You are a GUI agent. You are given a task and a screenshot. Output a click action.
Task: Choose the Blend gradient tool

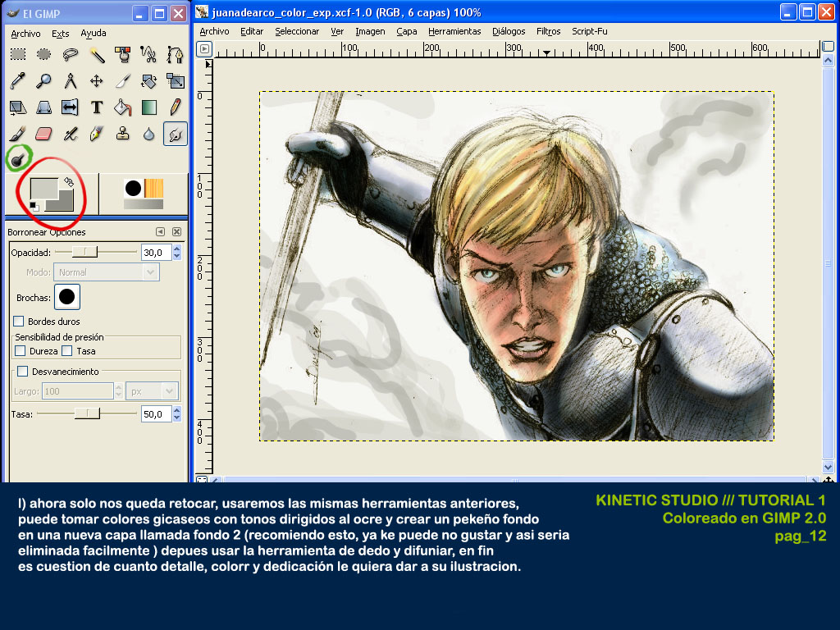pyautogui.click(x=148, y=107)
